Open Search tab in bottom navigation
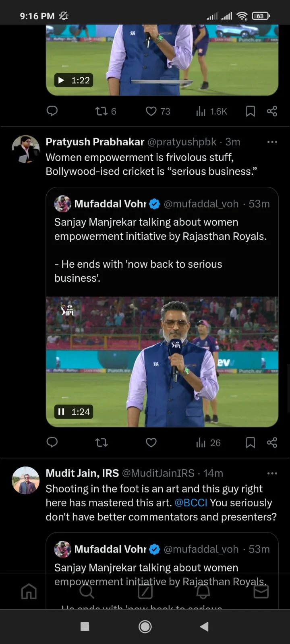 tap(87, 591)
